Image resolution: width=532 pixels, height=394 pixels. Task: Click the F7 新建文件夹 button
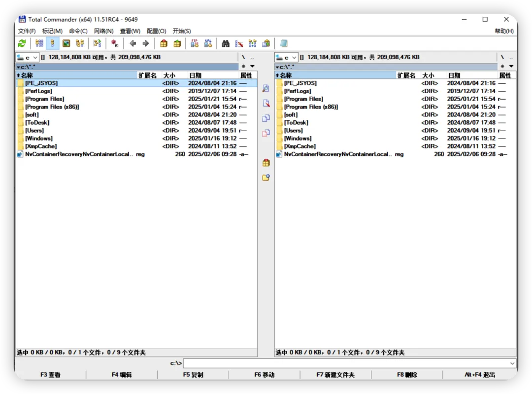click(335, 375)
